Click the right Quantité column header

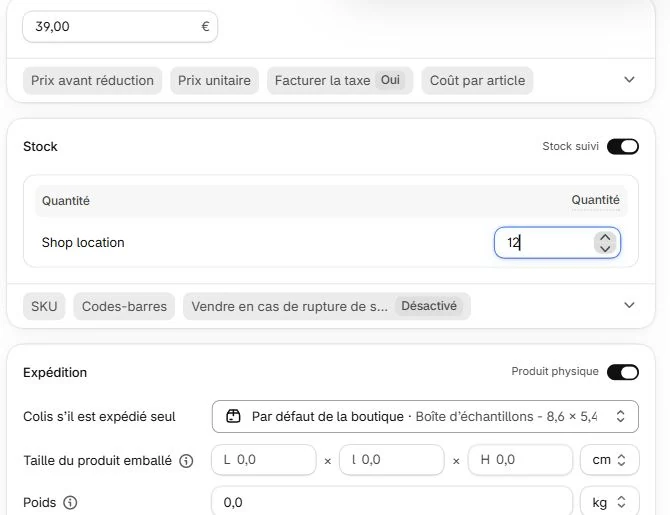click(x=595, y=200)
